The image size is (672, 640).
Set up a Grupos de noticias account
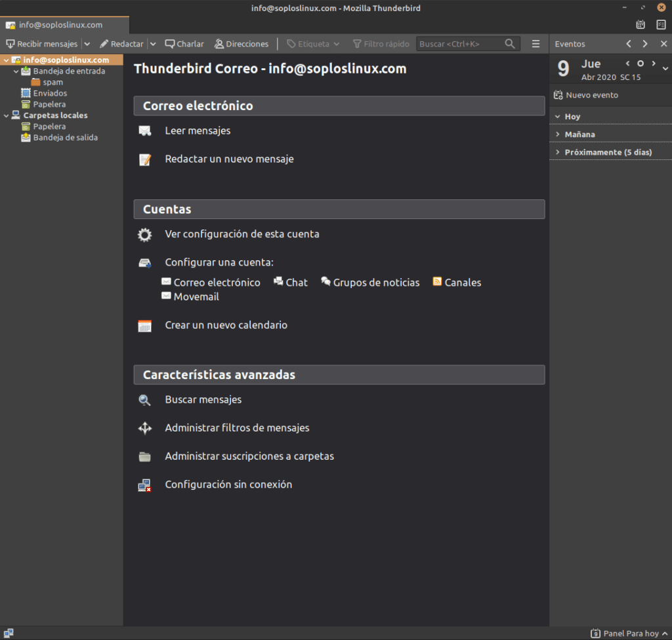pos(376,283)
